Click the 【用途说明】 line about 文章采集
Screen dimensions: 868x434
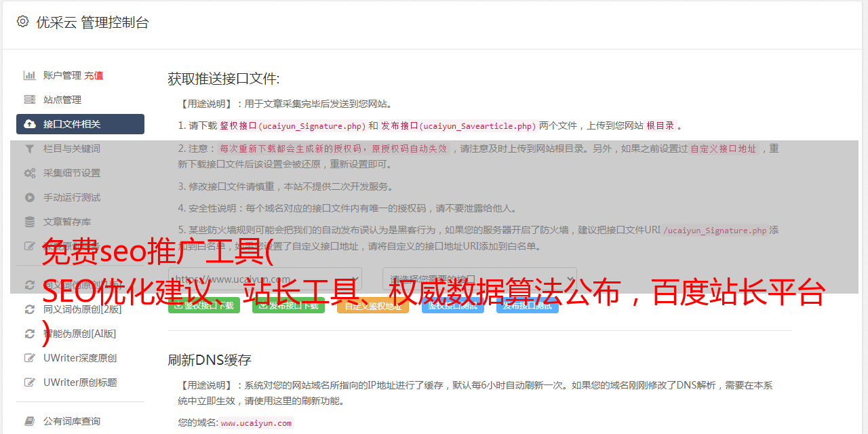coord(285,104)
